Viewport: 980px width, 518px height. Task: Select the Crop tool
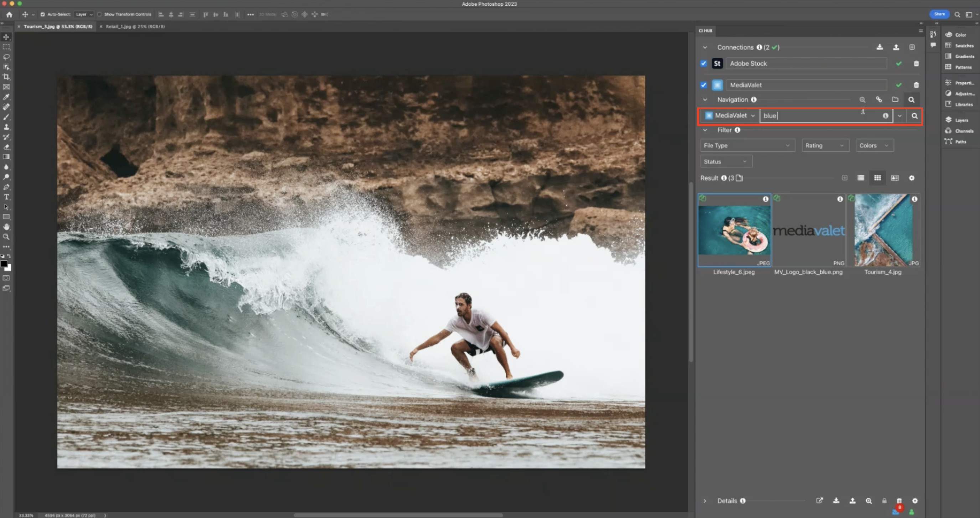[x=6, y=77]
